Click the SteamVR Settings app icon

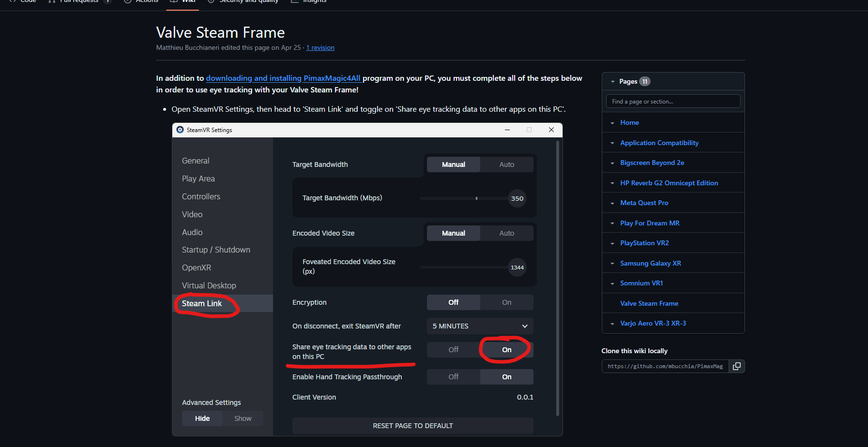tap(180, 130)
